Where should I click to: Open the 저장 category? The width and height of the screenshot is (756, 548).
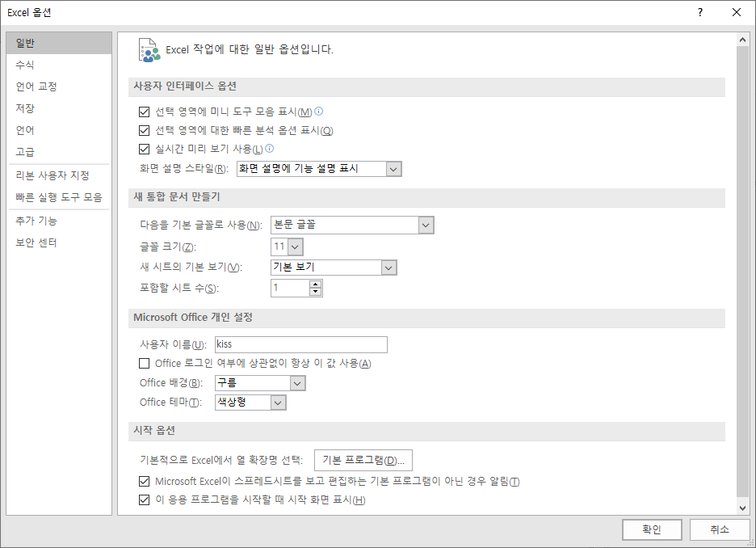[59, 108]
